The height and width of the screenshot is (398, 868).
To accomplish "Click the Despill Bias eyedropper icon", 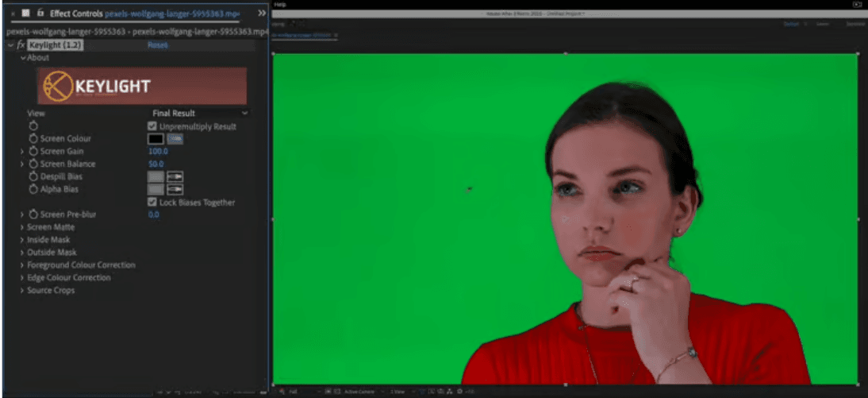I will (175, 176).
